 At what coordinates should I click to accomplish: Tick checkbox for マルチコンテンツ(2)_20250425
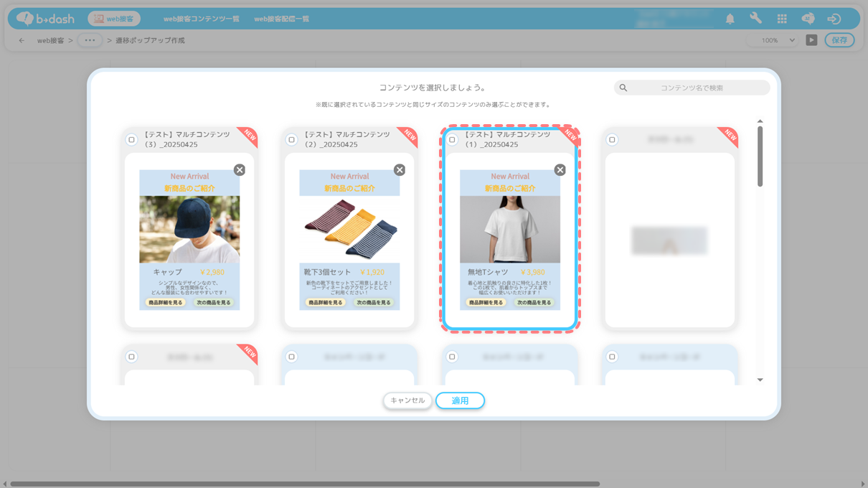pyautogui.click(x=291, y=140)
